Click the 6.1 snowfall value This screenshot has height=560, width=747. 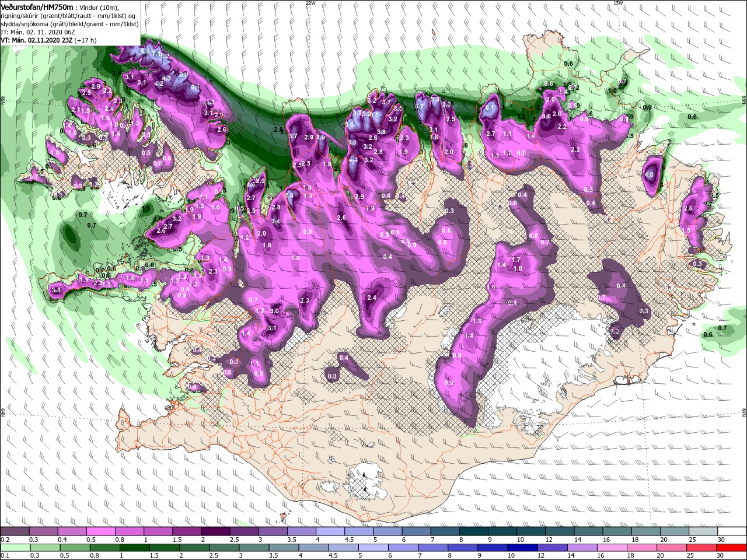[x=490, y=107]
